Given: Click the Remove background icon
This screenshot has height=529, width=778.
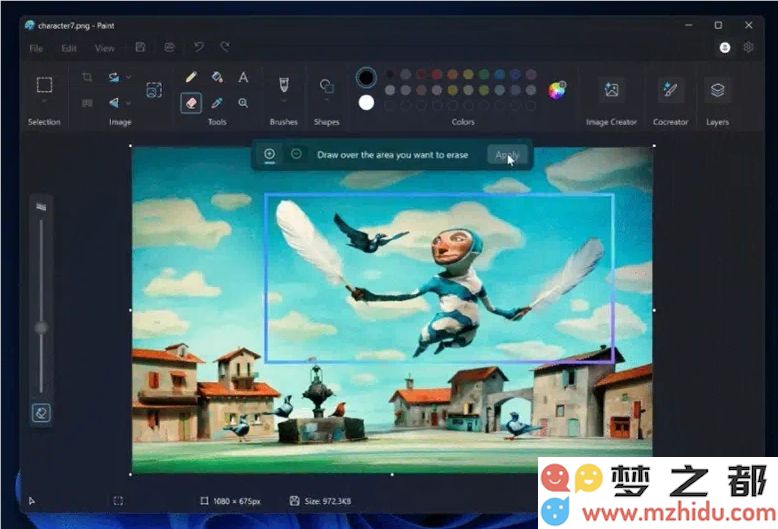Looking at the screenshot, I should 154,90.
